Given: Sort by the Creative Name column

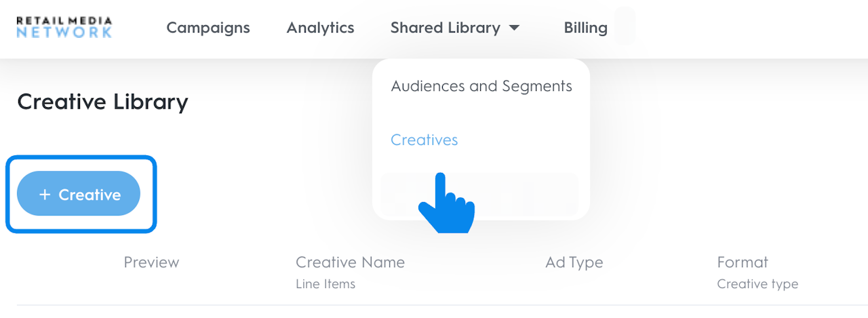Looking at the screenshot, I should click(x=350, y=262).
